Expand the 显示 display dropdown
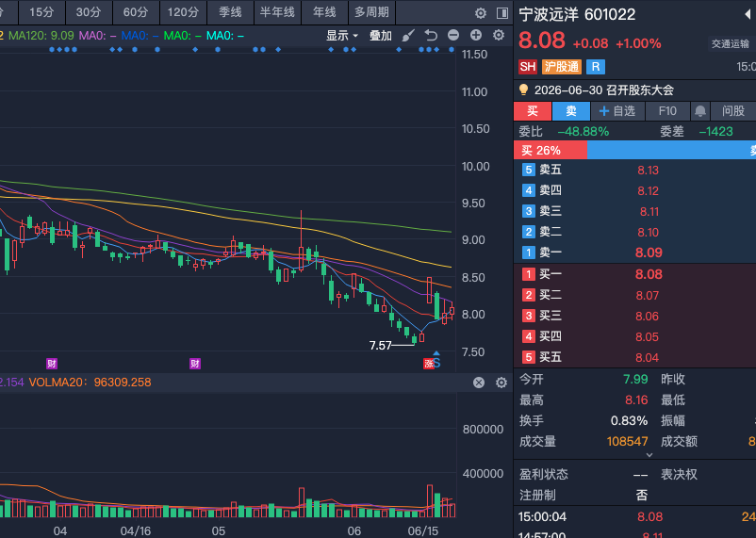This screenshot has width=756, height=538. (342, 36)
